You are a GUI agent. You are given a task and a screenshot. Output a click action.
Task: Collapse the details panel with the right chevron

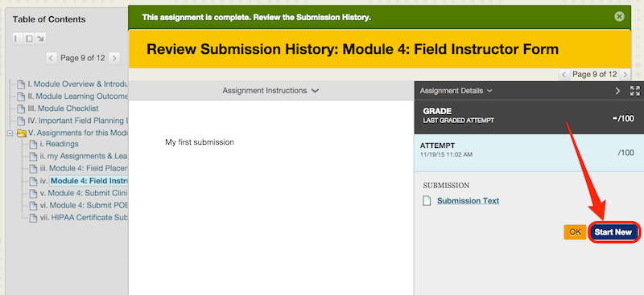tap(617, 91)
